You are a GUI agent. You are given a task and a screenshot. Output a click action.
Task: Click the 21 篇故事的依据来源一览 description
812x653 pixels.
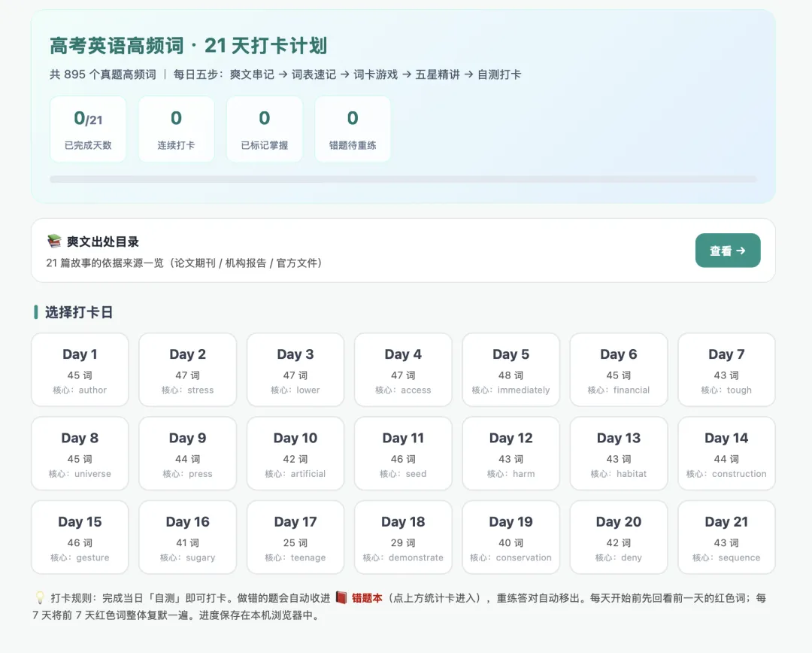(184, 263)
